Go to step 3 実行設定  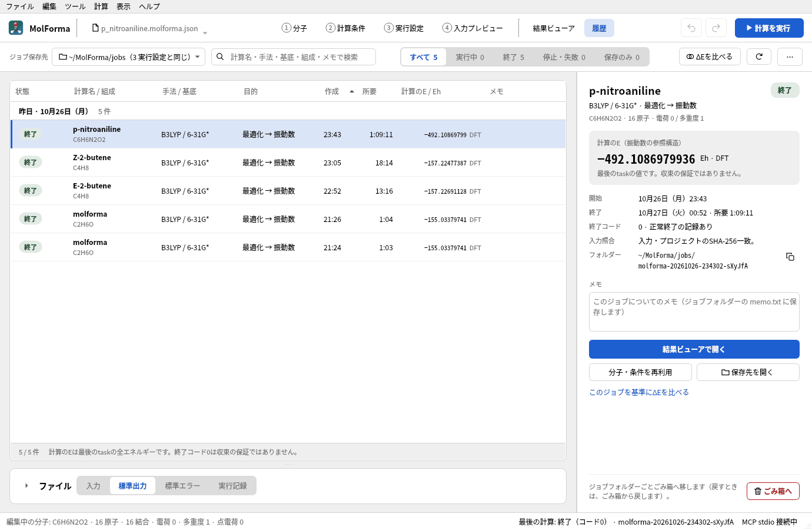[404, 28]
